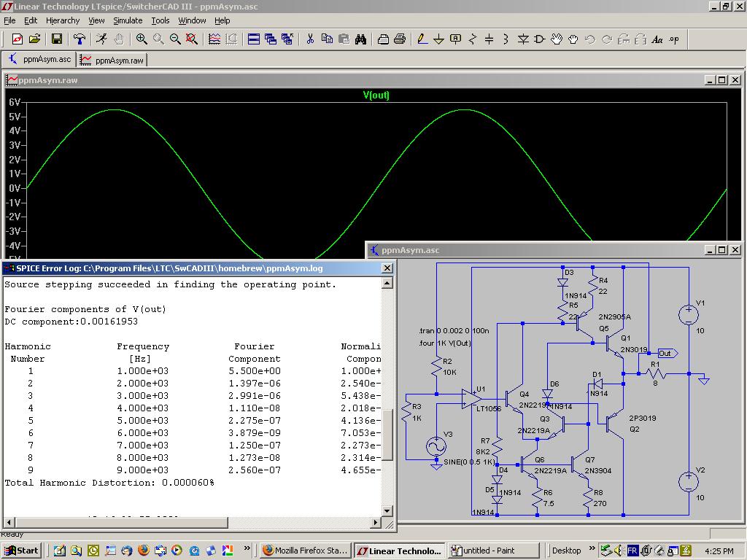Viewport: 747px width, 560px height.
Task: Switch to the ppmAsym.raw tab
Action: 112,60
